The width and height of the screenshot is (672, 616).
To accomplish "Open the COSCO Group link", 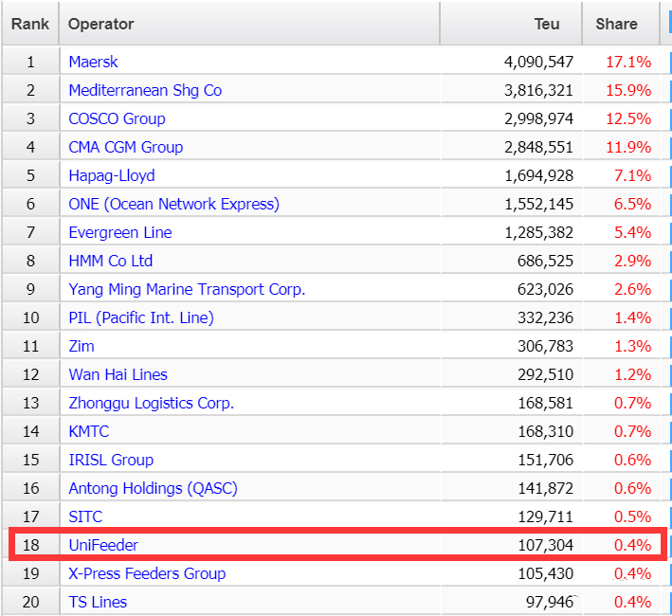I will click(x=117, y=118).
